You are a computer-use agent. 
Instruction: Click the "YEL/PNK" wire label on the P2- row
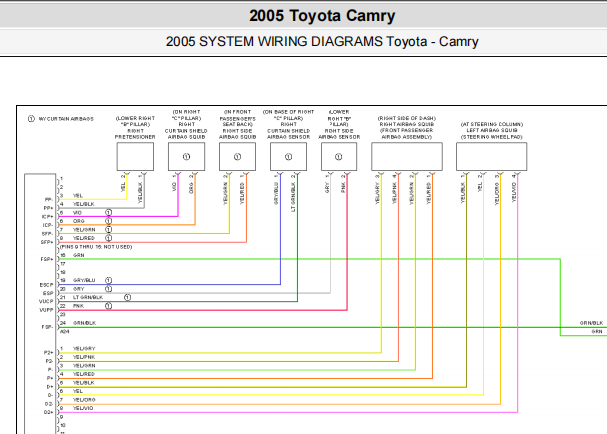(84, 357)
